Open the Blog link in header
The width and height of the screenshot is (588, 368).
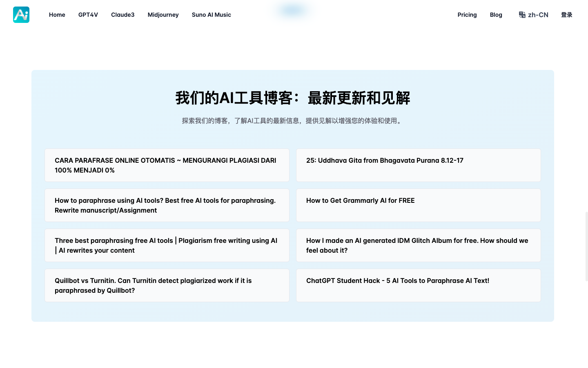[496, 15]
